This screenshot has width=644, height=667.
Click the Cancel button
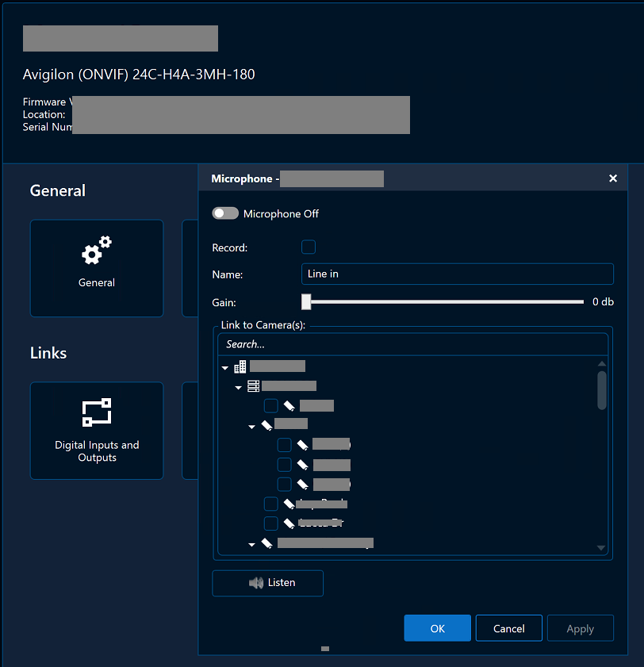[508, 628]
